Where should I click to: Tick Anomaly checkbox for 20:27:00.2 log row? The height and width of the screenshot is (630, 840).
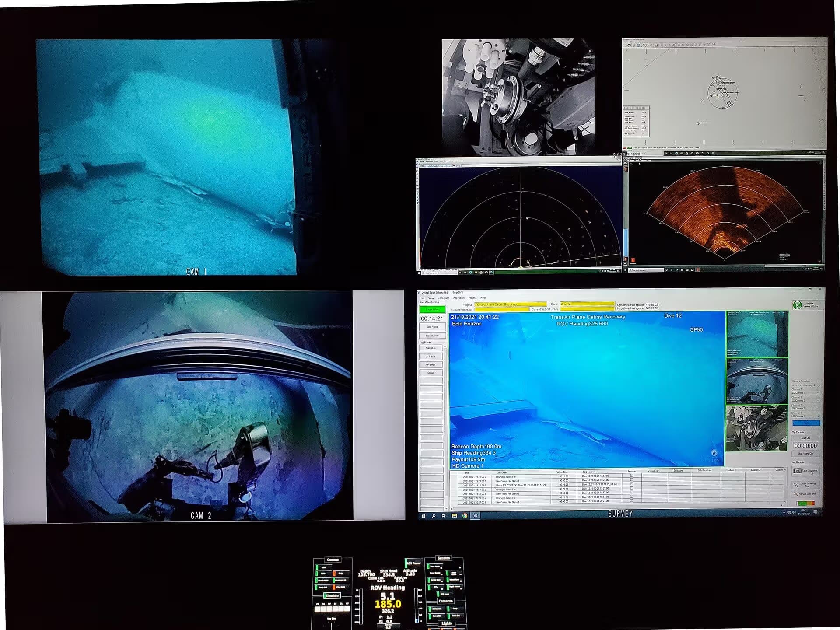coord(631,497)
